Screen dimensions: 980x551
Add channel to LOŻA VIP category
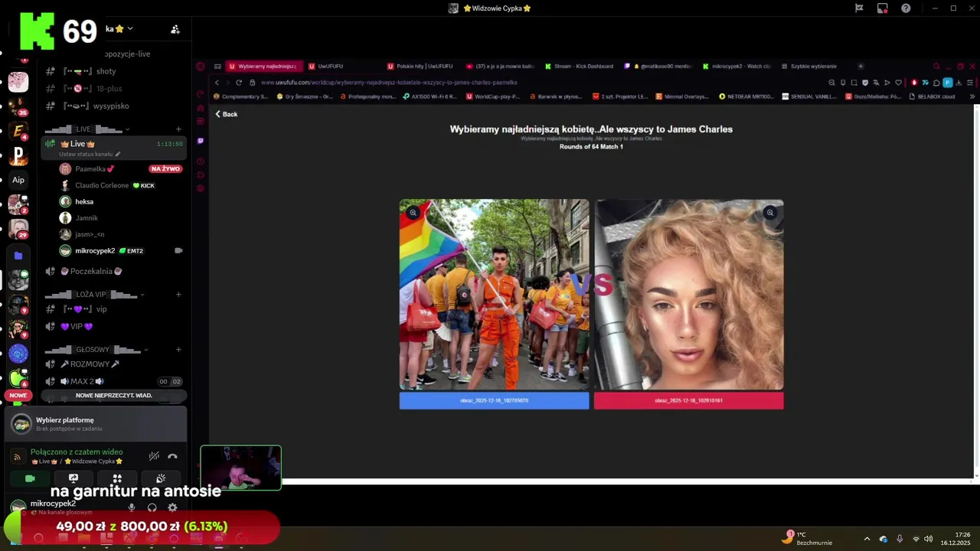(x=178, y=295)
